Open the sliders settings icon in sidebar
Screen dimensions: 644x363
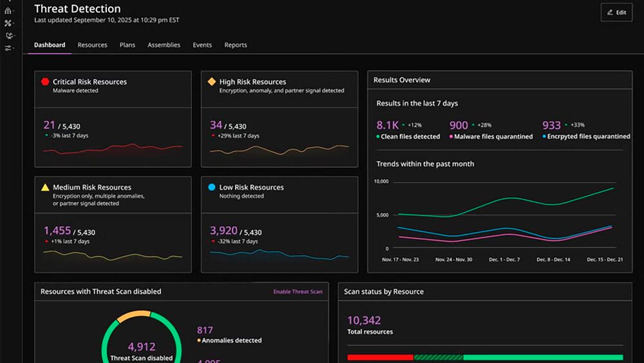[x=8, y=48]
